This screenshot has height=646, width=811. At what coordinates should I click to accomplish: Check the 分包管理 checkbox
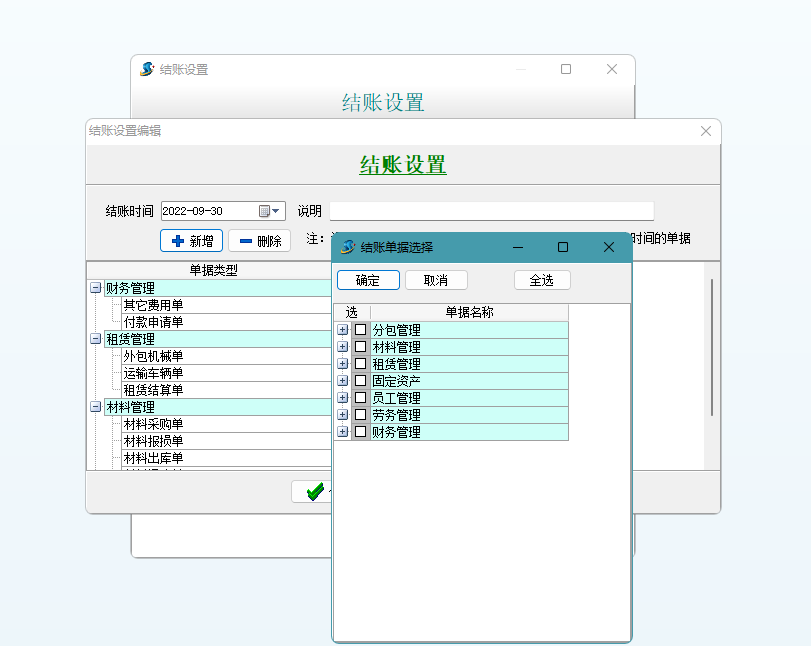tap(360, 330)
